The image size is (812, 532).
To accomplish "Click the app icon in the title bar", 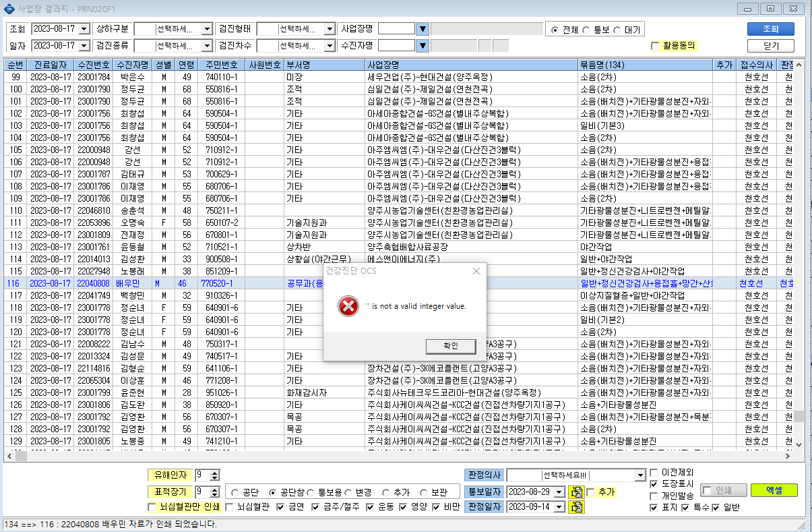I will (9, 8).
